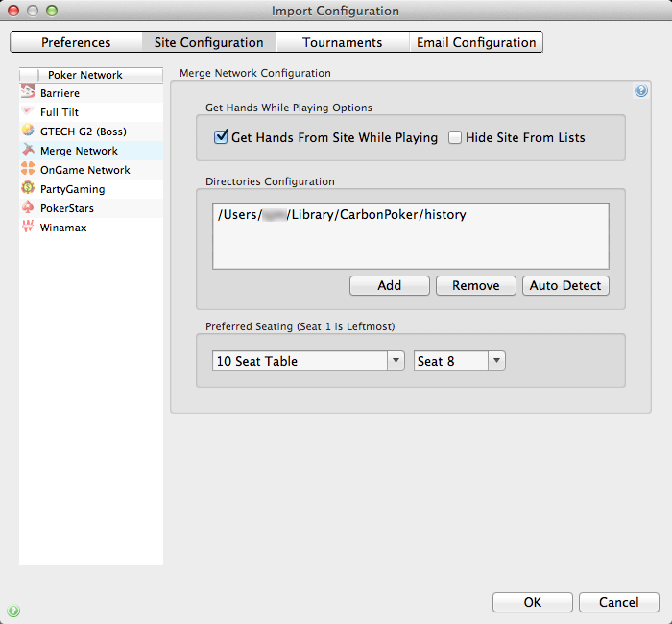Screen dimensions: 672x624
Task: Click the Merge Network icon
Action: coord(28,150)
